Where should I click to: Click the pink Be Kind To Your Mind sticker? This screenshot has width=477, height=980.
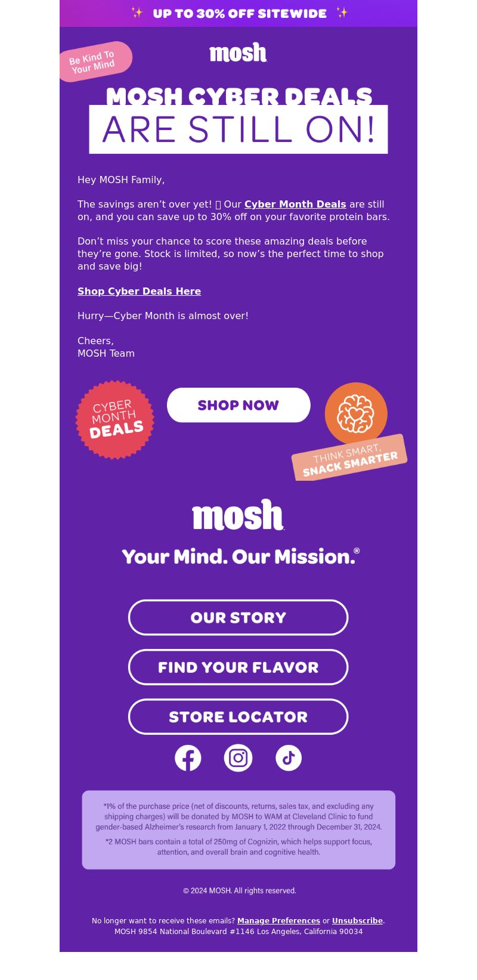95,61
